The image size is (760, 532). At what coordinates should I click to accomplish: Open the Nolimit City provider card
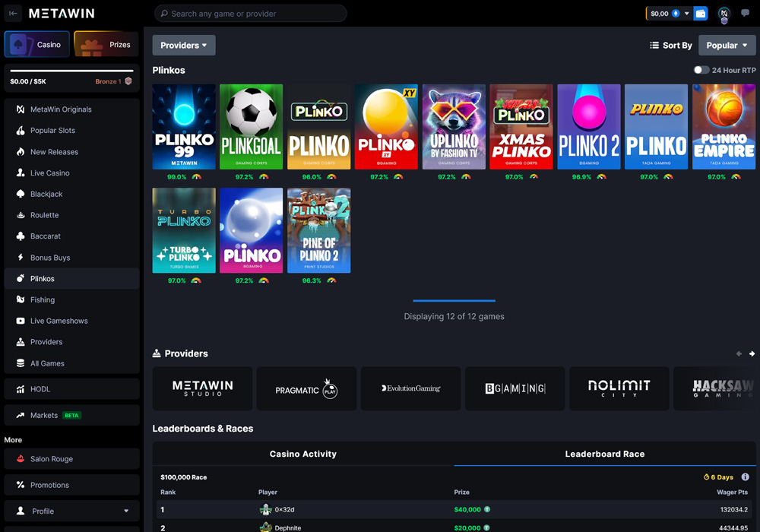pos(619,388)
